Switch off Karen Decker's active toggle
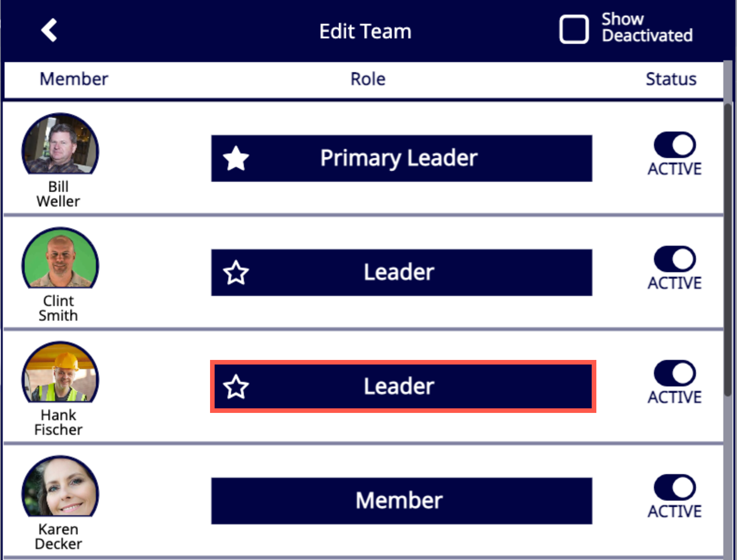This screenshot has width=737, height=560. point(675,488)
